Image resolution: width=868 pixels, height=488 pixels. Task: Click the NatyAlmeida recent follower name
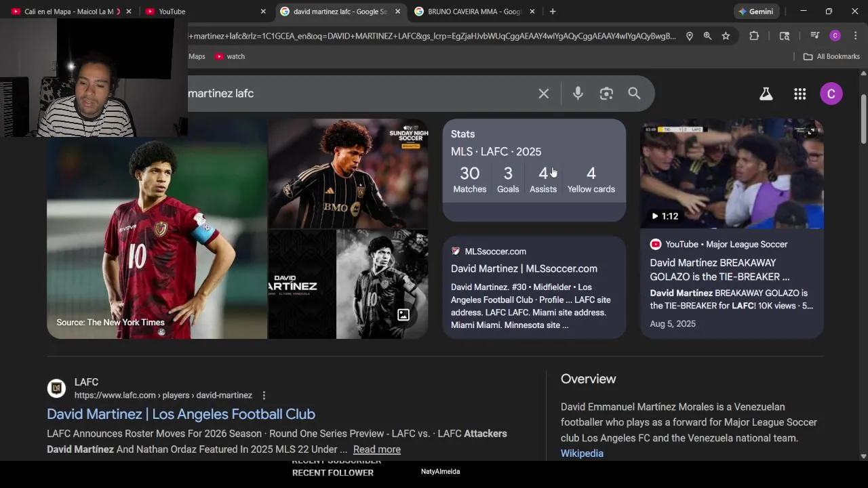click(440, 472)
